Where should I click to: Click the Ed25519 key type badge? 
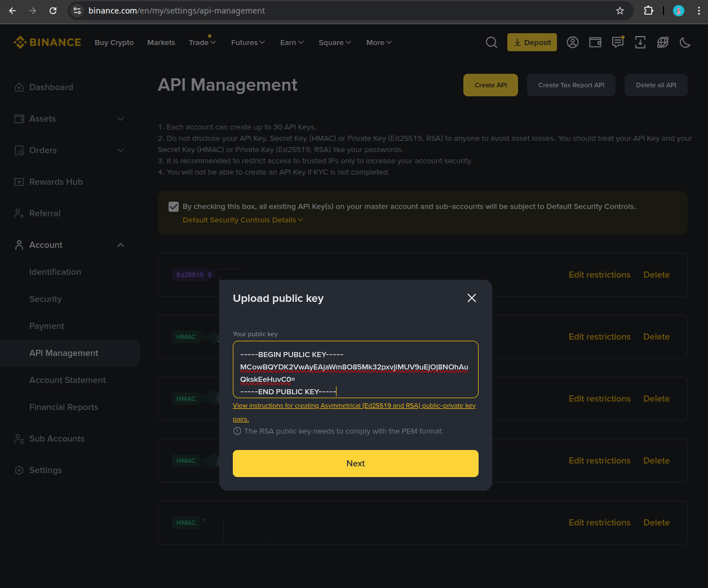pyautogui.click(x=193, y=275)
